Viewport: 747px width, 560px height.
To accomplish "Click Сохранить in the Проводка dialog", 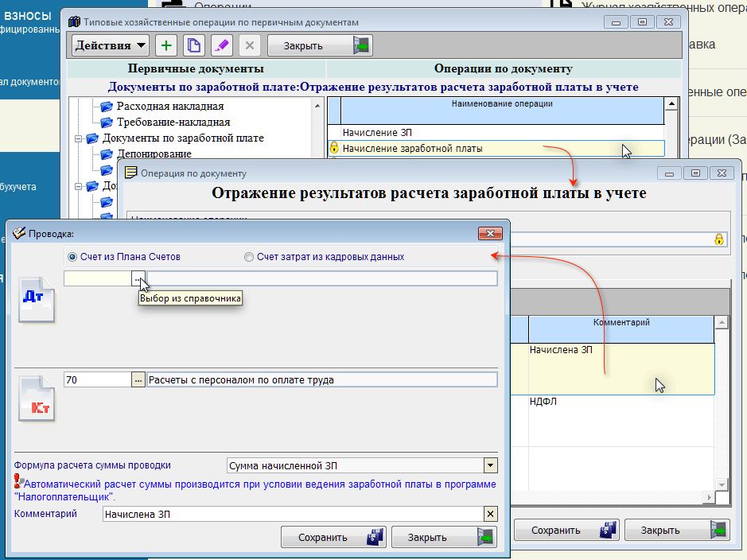I will (333, 537).
